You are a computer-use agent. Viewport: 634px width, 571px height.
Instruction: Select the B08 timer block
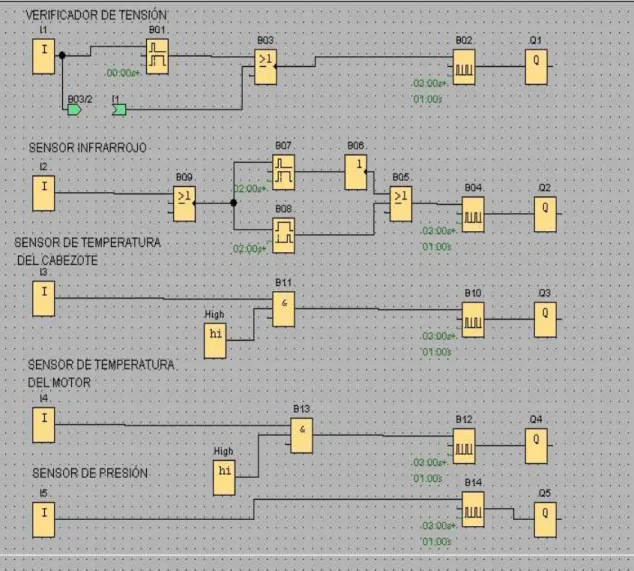click(283, 235)
